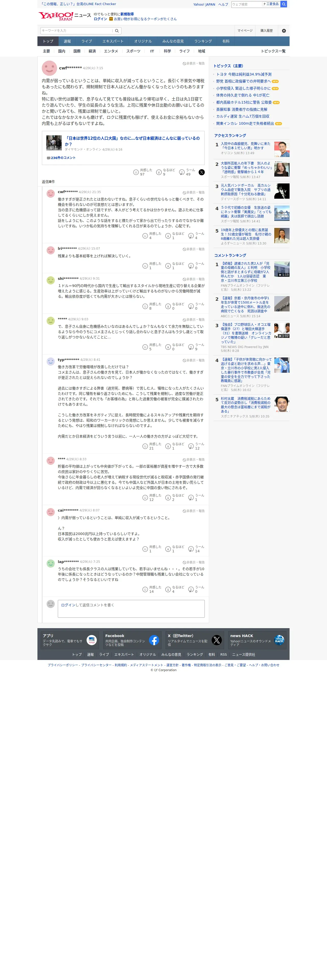Viewport: 327px width, 980px height.
Task: Click 非表示・報告 on main cwf comment
Action: 193,64
